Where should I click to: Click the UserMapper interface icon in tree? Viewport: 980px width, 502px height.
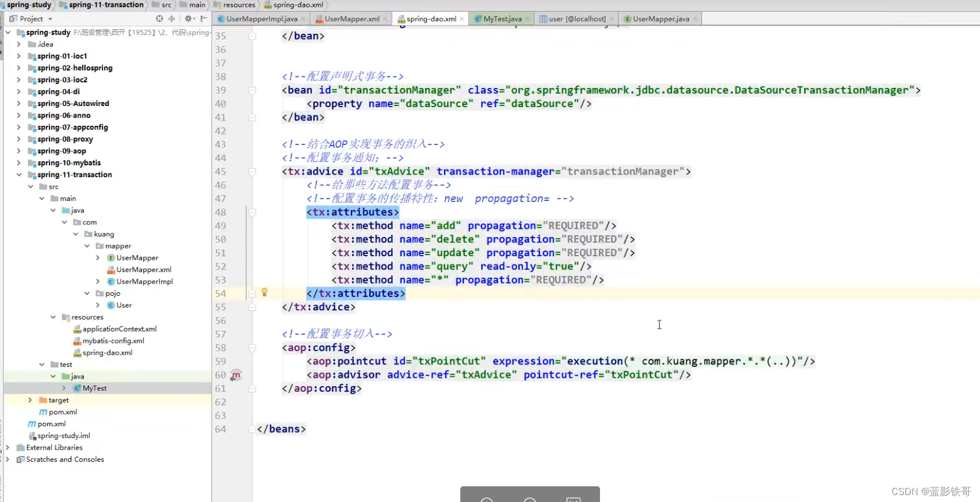111,258
